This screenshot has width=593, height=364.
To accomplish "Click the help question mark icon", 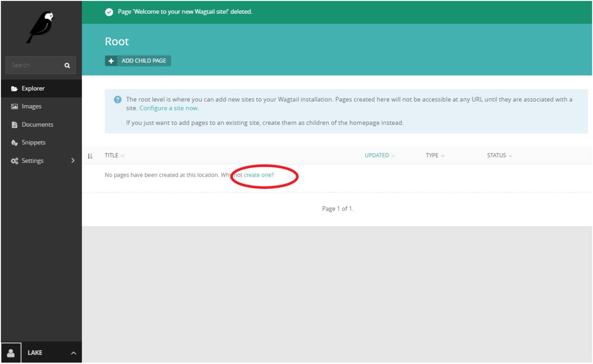I will tap(118, 99).
